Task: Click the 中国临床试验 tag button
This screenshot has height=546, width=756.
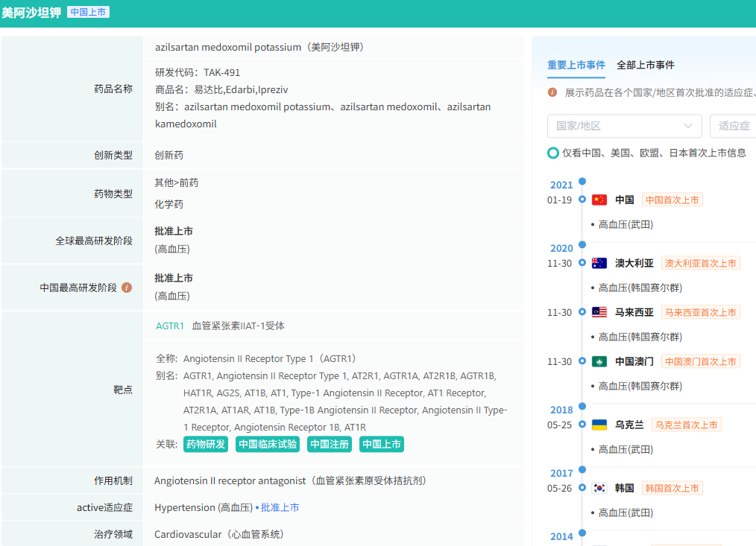Action: [268, 445]
